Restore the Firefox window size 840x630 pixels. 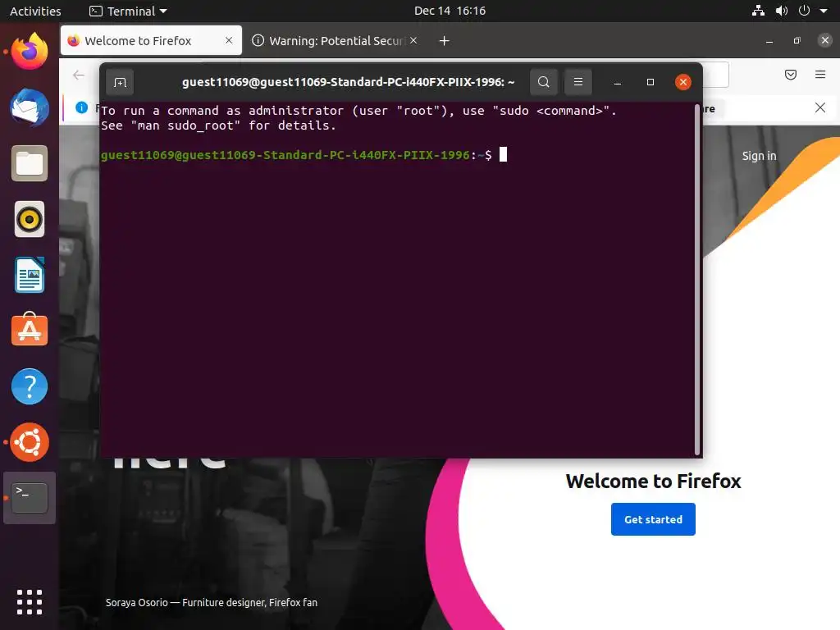pos(797,41)
